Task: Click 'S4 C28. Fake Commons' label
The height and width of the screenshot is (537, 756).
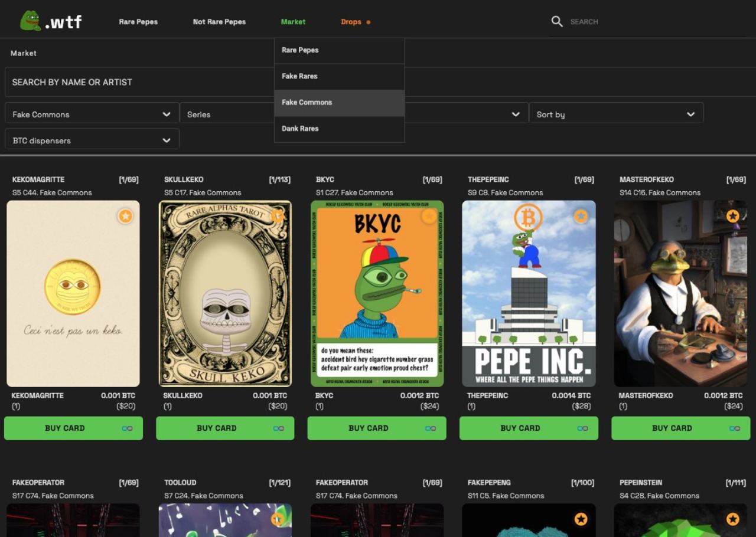Action: [659, 496]
